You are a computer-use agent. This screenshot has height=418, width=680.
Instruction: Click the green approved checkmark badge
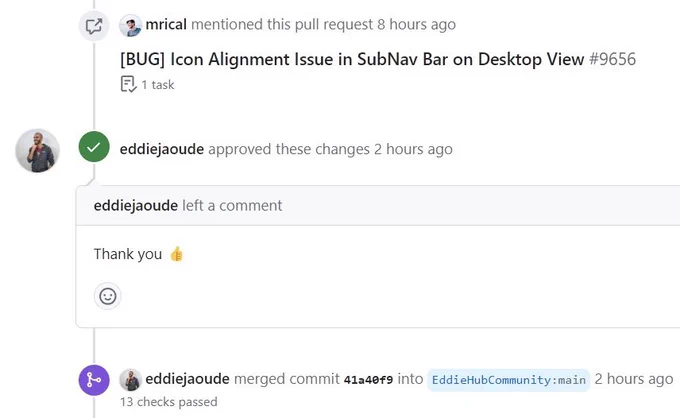(94, 147)
